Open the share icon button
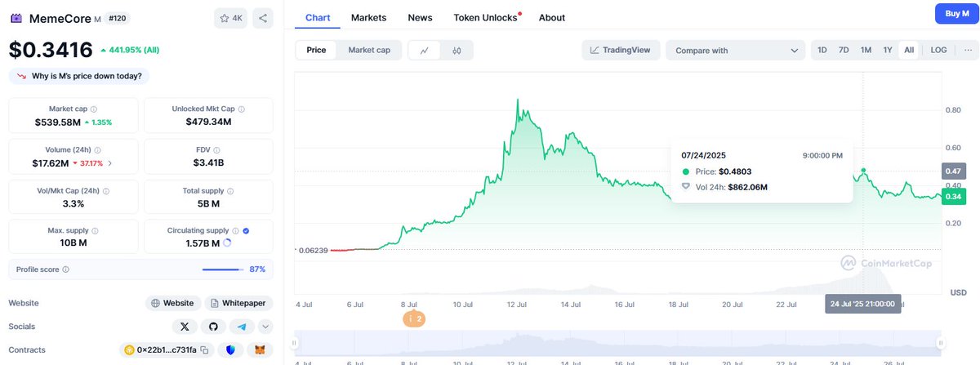This screenshot has height=365, width=980. [263, 17]
